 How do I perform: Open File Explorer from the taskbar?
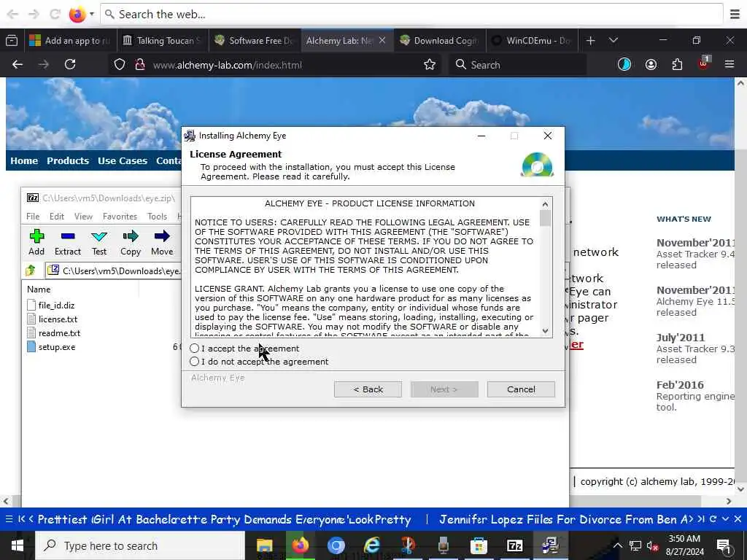264,545
